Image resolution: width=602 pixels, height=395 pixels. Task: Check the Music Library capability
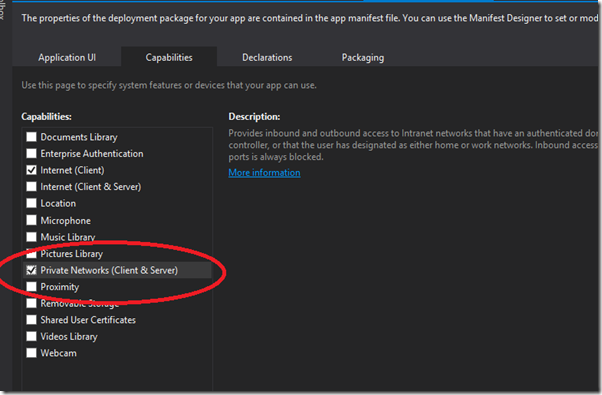[x=31, y=237]
